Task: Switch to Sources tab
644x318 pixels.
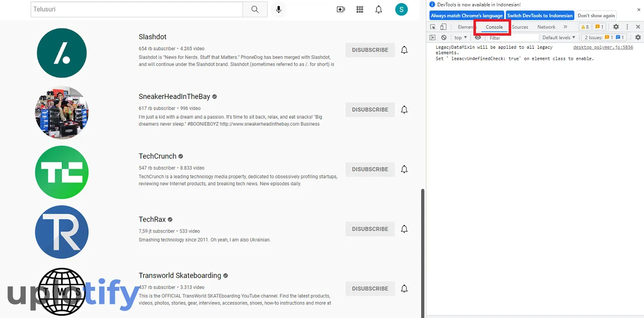Action: coord(520,27)
